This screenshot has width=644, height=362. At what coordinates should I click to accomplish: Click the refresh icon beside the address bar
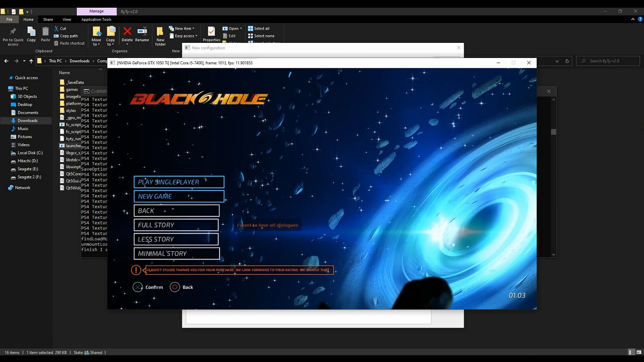(567, 61)
